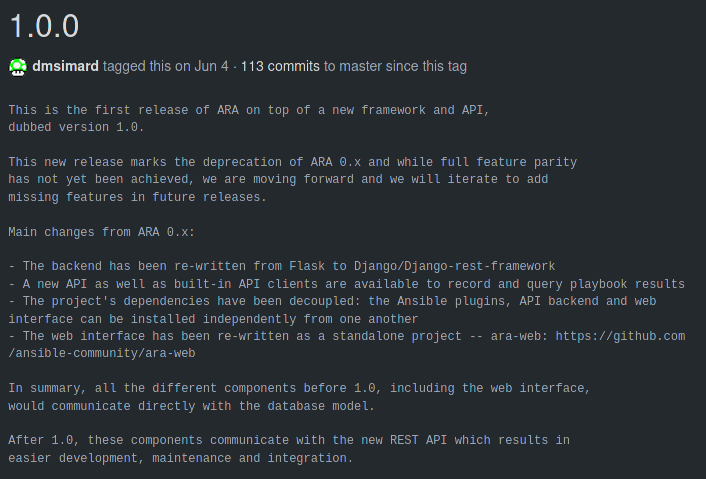Click the dmsimard mushroom avatar icon
This screenshot has height=479, width=706.
pyautogui.click(x=18, y=67)
